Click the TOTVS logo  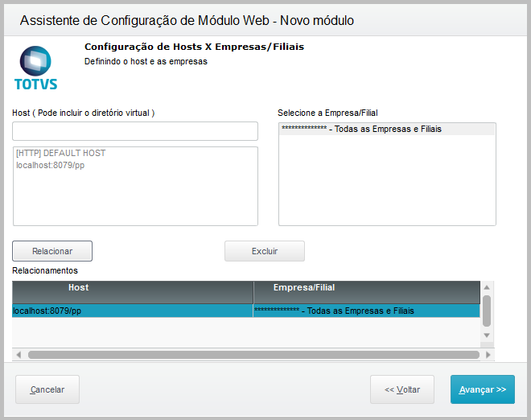click(x=35, y=68)
